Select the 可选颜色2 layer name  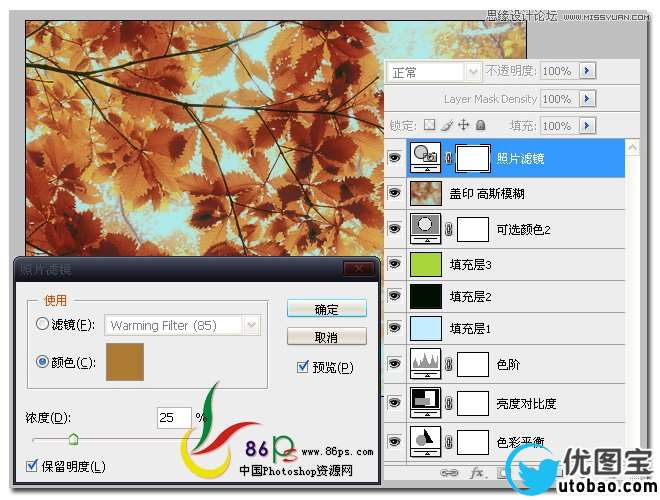(x=523, y=229)
